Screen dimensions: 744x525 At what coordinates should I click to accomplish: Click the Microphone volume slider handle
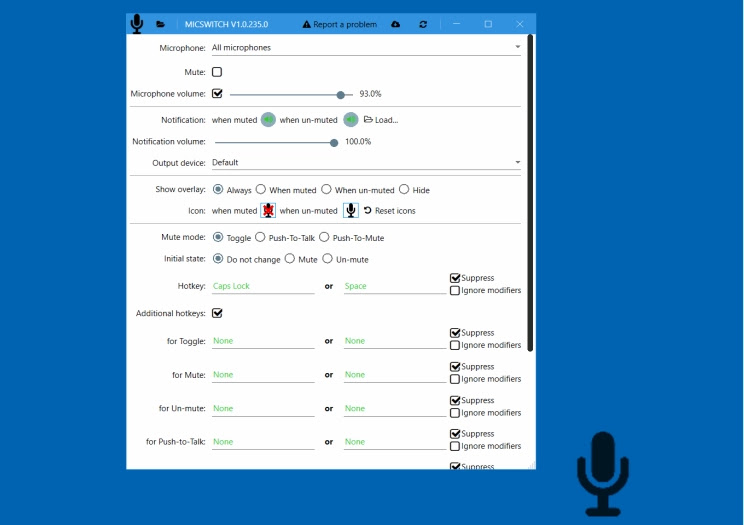[x=340, y=95]
